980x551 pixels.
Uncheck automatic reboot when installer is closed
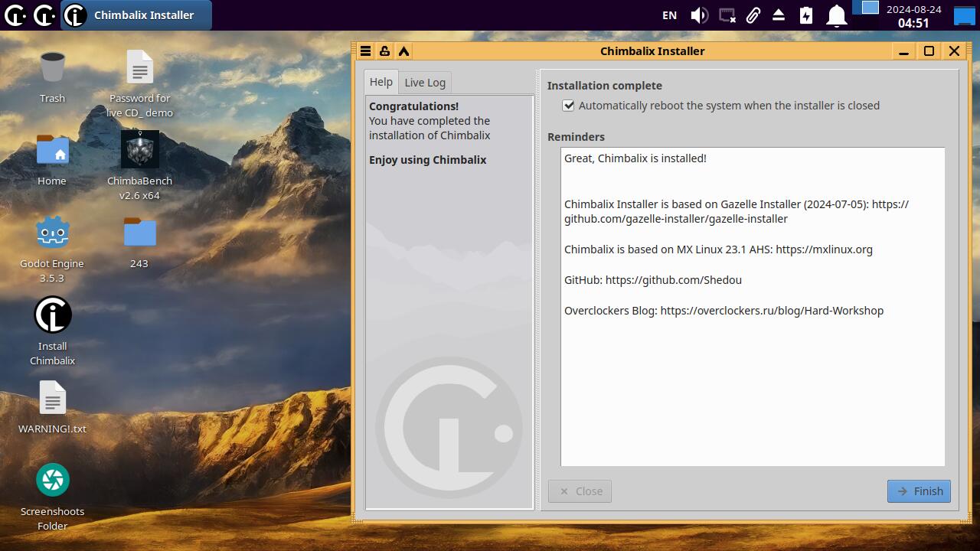568,106
